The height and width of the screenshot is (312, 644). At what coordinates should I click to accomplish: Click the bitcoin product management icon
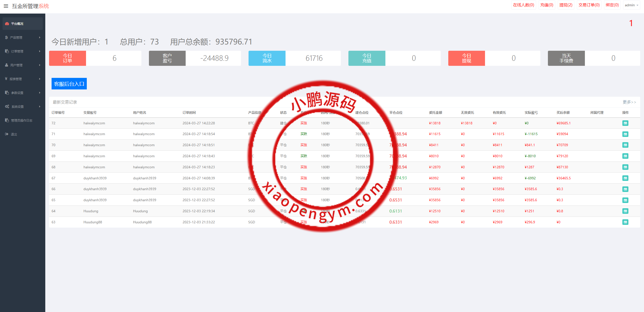tap(7, 37)
